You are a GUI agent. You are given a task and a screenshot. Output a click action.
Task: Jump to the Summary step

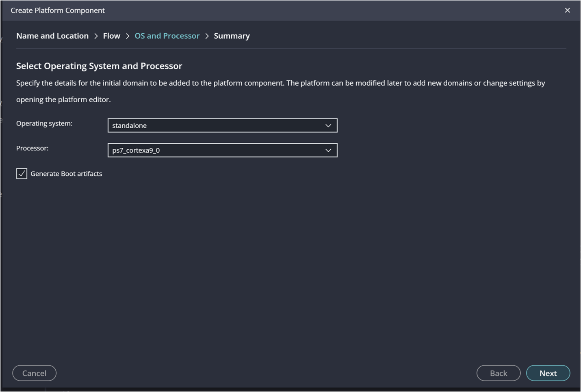pos(232,36)
